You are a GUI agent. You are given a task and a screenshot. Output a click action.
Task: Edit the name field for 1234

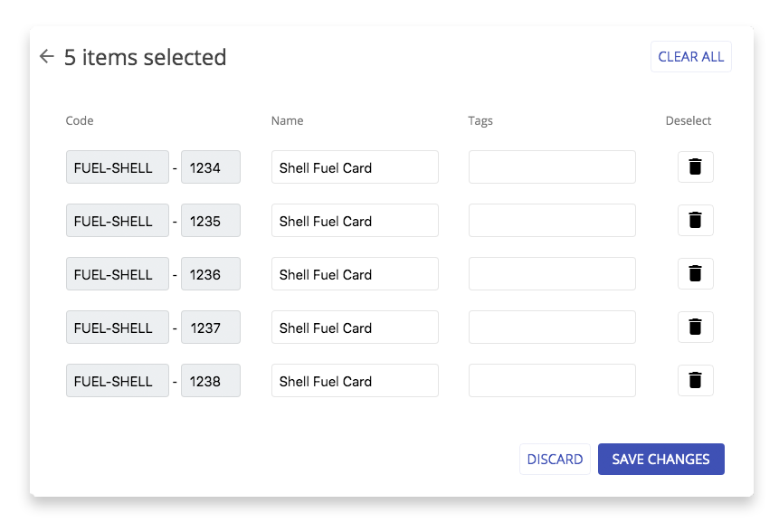coord(355,166)
